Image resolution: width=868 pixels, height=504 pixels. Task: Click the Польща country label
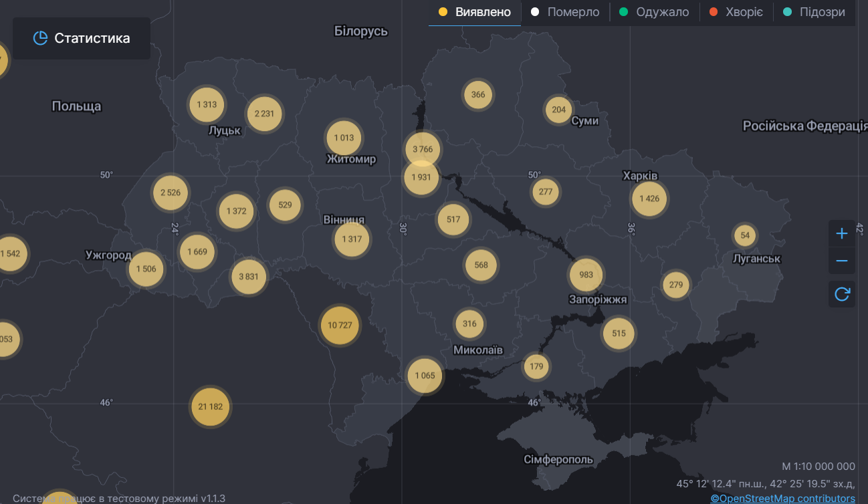pos(76,106)
